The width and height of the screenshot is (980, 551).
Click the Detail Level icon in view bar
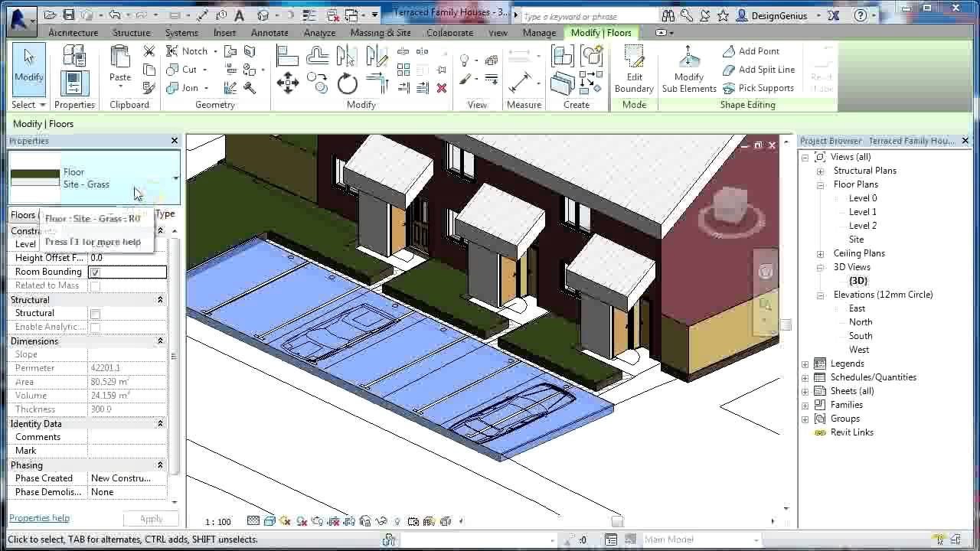tap(253, 521)
